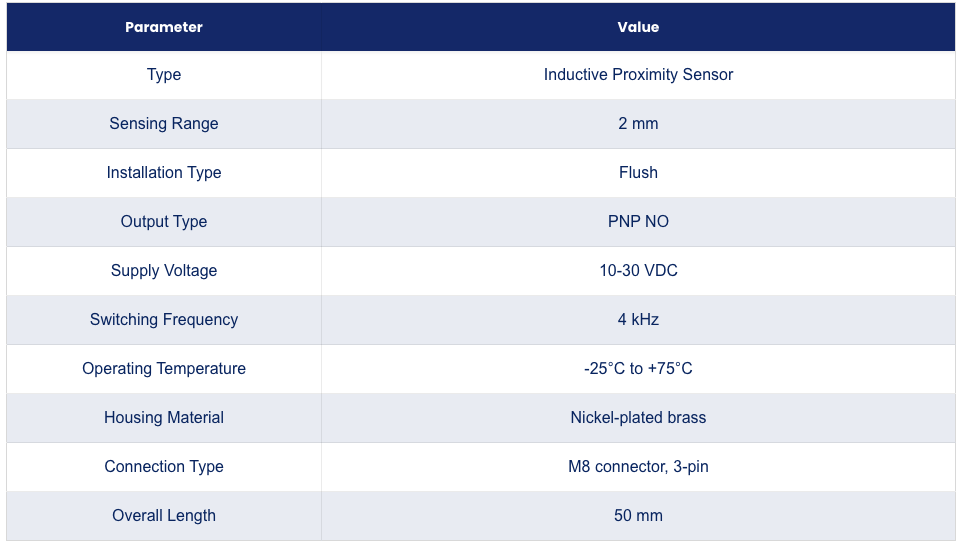This screenshot has width=961, height=543.
Task: Click the Installation Type label
Action: click(x=164, y=173)
